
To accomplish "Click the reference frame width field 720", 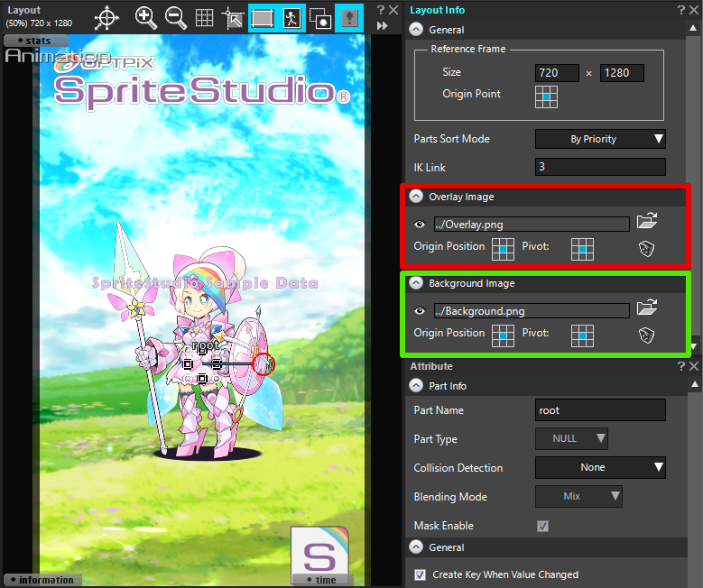I will coord(557,73).
